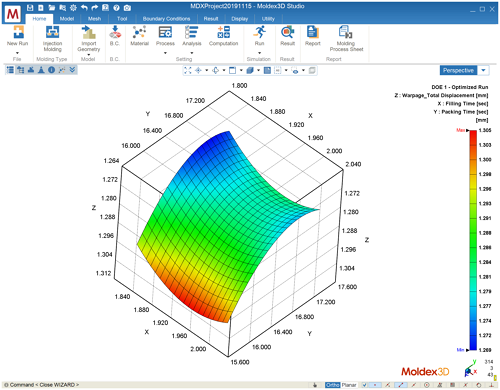Viewport: 500px width, 390px height.
Task: Click the Open folder icon in quick toolbar
Action: [x=52, y=8]
